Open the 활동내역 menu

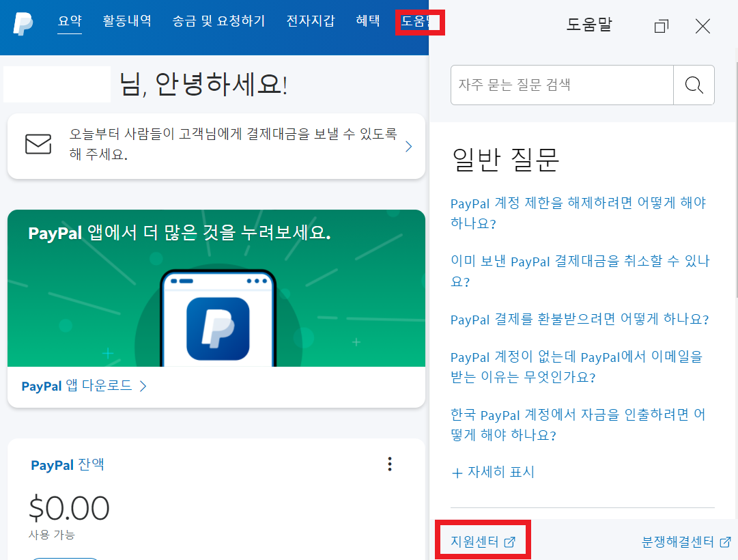[x=127, y=20]
